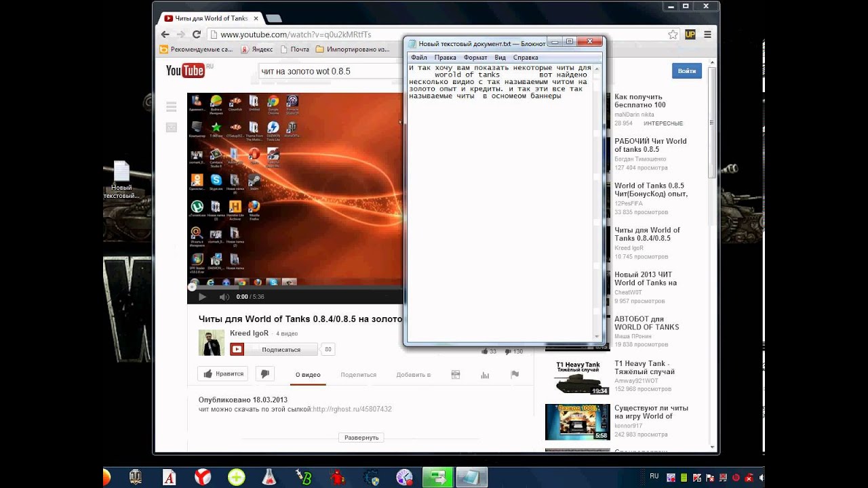The width and height of the screenshot is (868, 488).
Task: Like the video with Нравится button
Action: pos(223,373)
